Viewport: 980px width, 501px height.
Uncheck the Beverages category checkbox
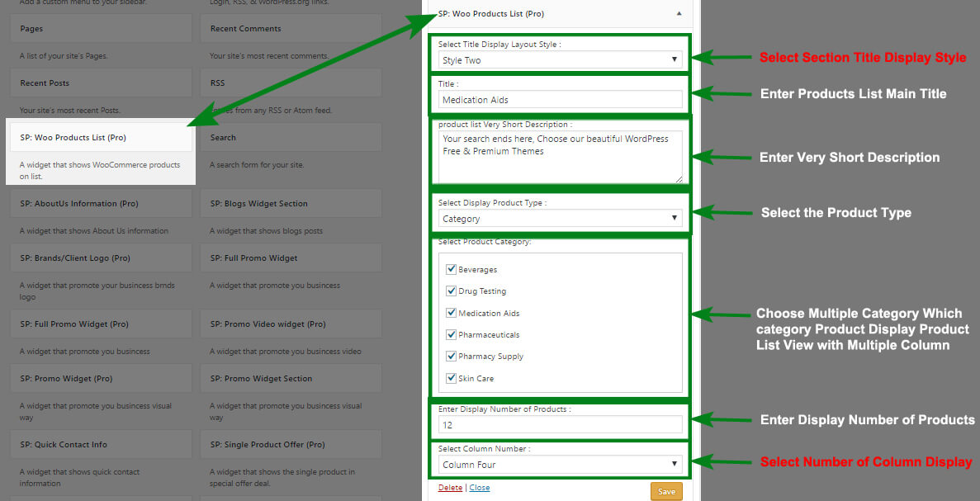pyautogui.click(x=451, y=269)
